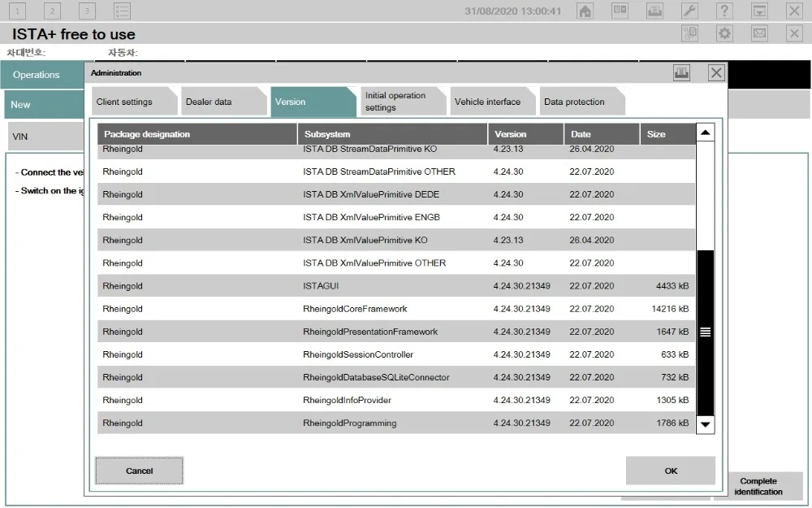Click the 732 kB size value
Screen dimensions: 812x508
point(675,377)
